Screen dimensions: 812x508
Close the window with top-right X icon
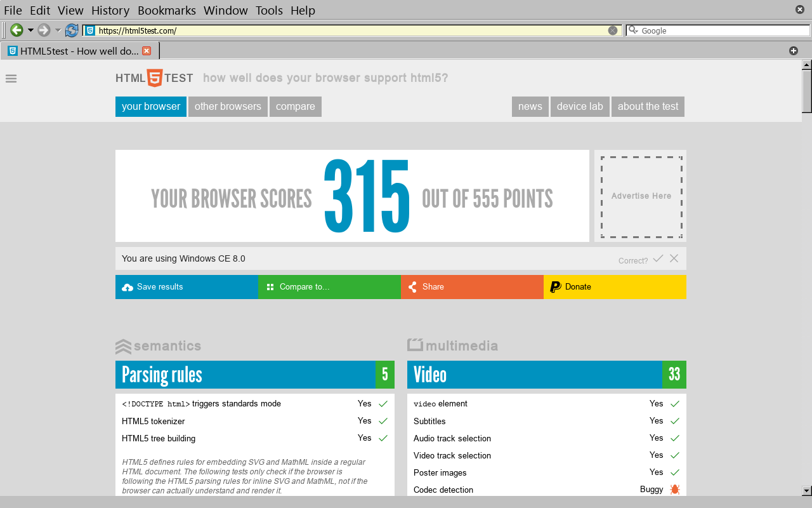click(800, 10)
